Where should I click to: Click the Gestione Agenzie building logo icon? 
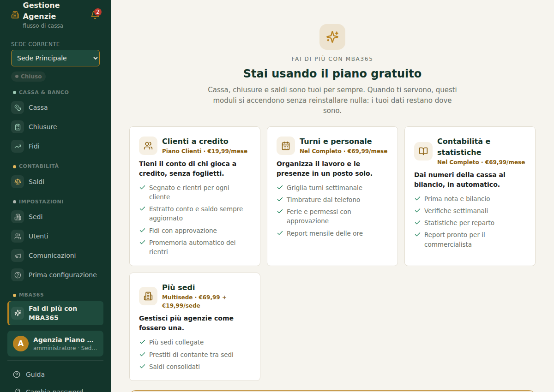pos(15,15)
